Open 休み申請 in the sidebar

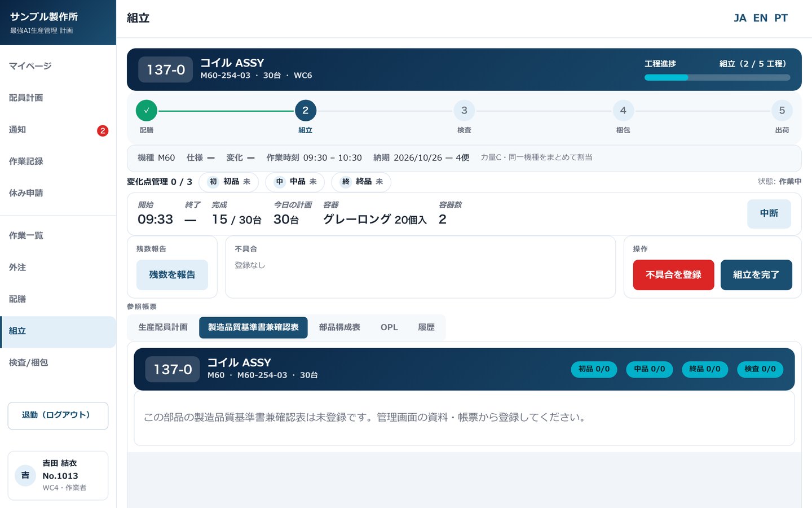[58, 192]
